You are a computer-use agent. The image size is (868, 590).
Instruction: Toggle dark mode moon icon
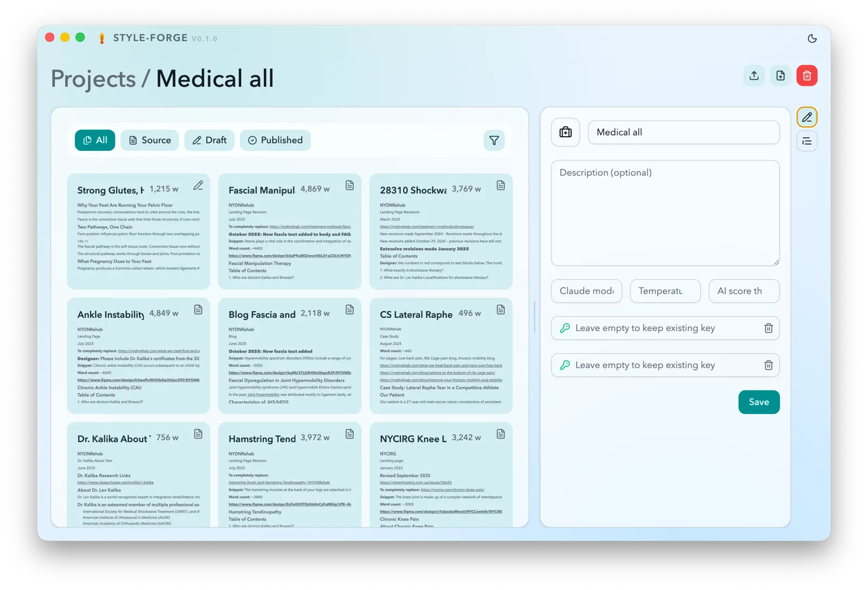click(812, 39)
